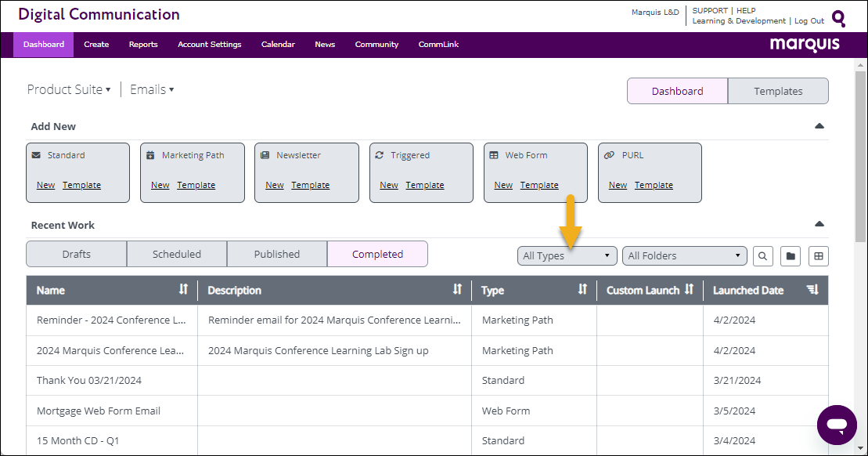Screen dimensions: 868x456
Task: Sort by Type column arrows
Action: point(582,289)
